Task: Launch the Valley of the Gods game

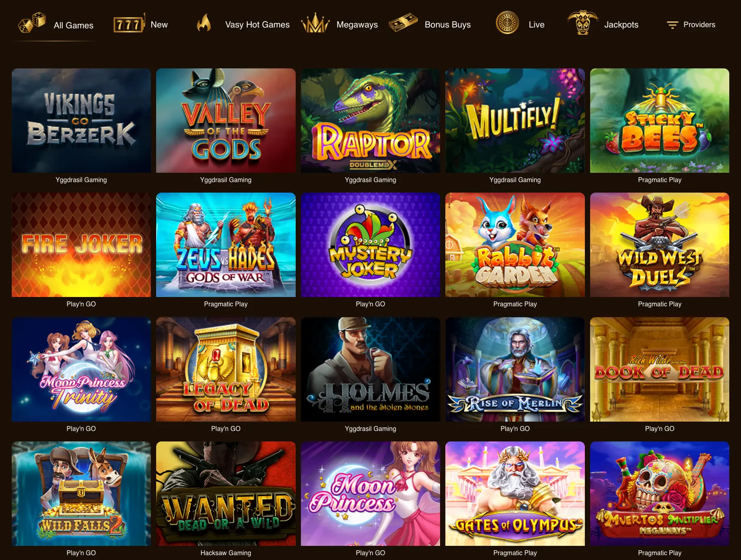Action: [x=226, y=121]
